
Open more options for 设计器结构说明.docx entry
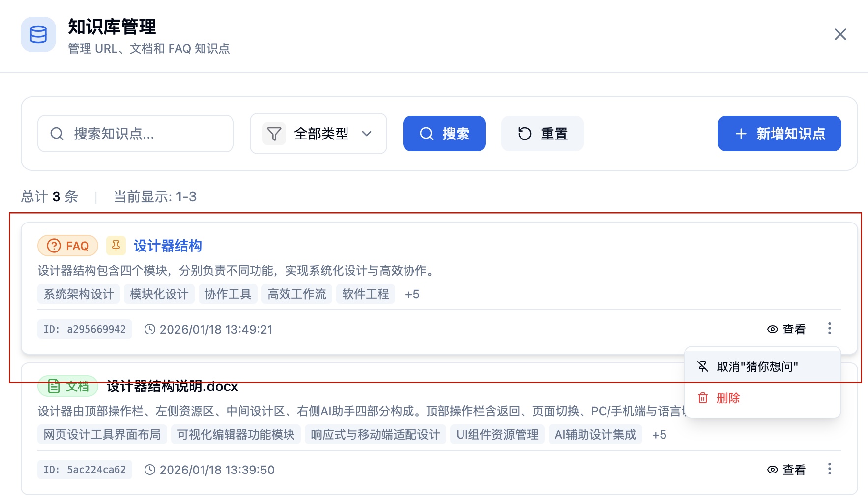[830, 469]
